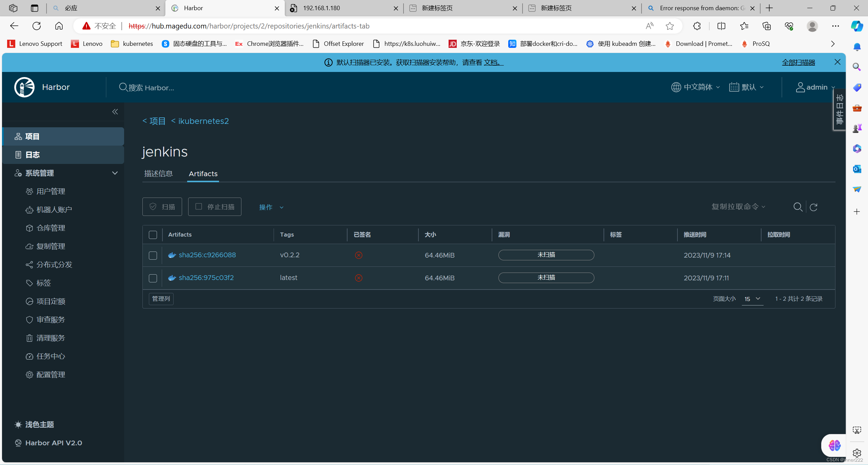Switch to 浅色主题 light theme

tap(39, 424)
